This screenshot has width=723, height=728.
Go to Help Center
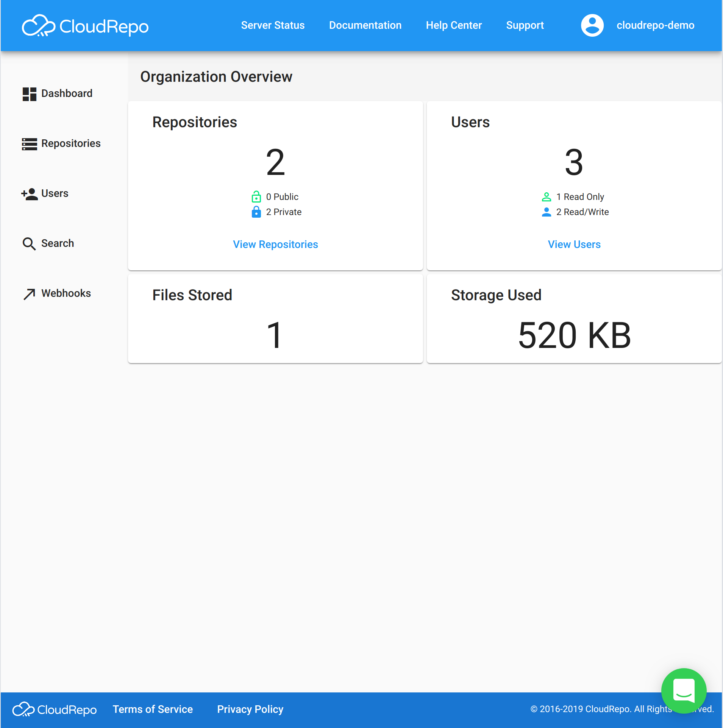point(454,25)
